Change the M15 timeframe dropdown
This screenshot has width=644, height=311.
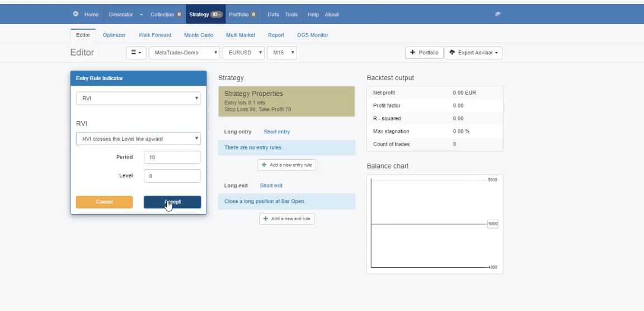281,53
